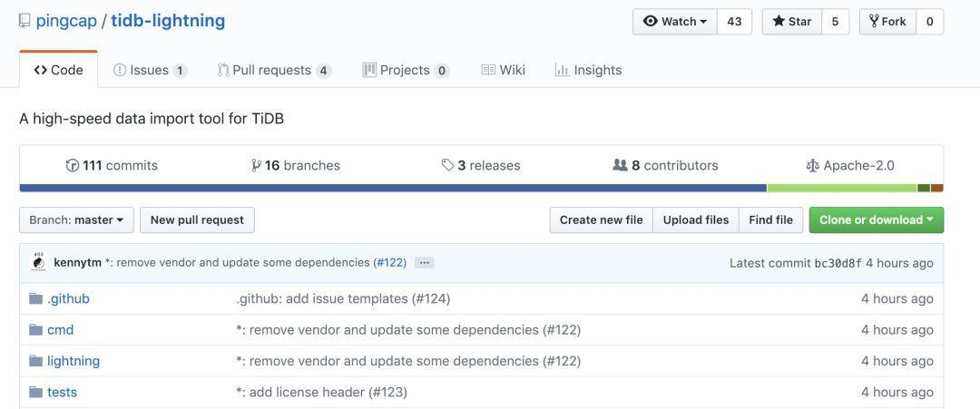Click the light green language bar segment

click(842, 188)
